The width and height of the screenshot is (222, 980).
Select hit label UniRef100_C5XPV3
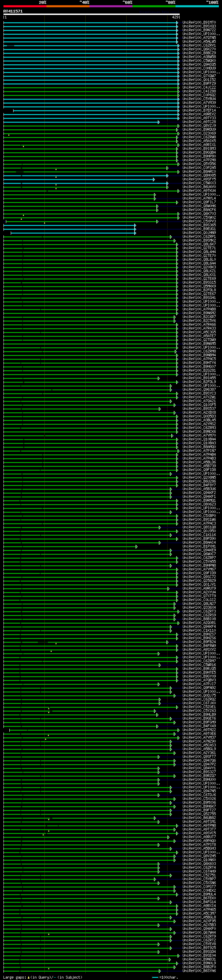199,221
